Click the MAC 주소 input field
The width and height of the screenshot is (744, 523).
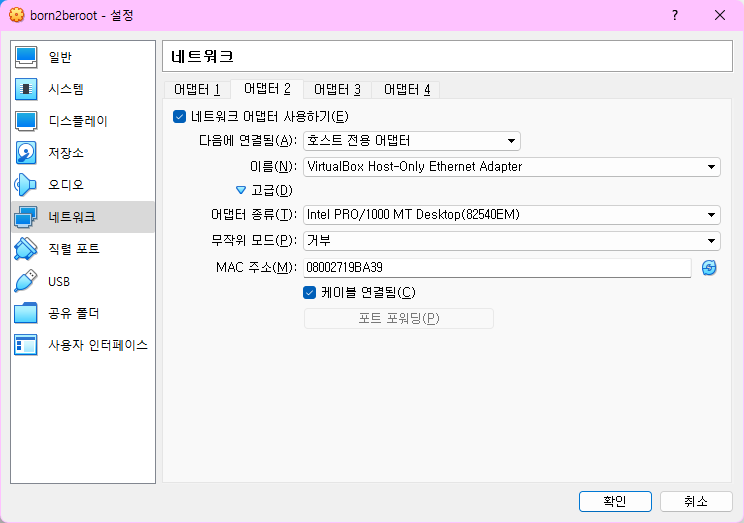pyautogui.click(x=497, y=268)
